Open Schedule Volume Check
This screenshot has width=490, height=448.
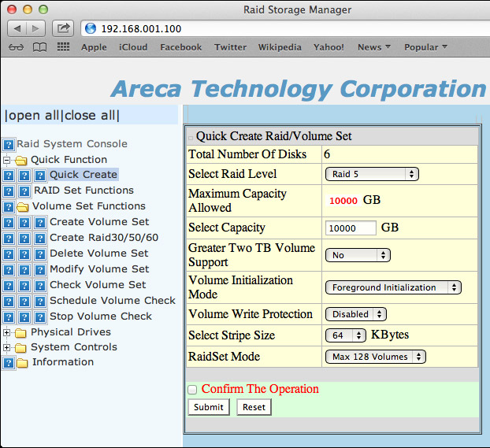point(113,301)
